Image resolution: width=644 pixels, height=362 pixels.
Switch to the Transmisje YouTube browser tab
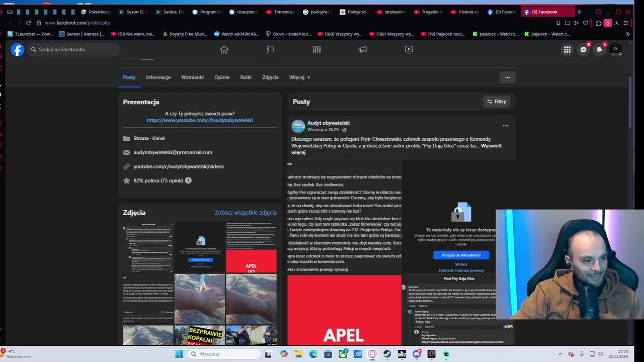pyautogui.click(x=280, y=12)
